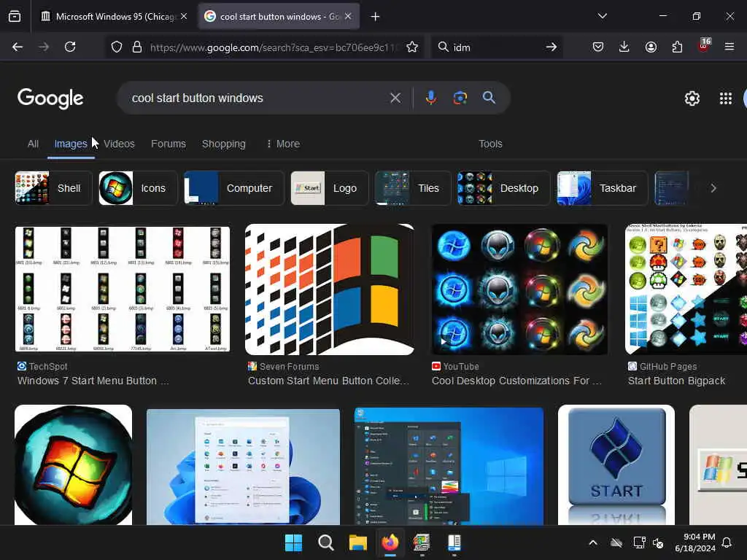Image resolution: width=747 pixels, height=560 pixels.
Task: Filter images by the Logo chip
Action: [329, 188]
